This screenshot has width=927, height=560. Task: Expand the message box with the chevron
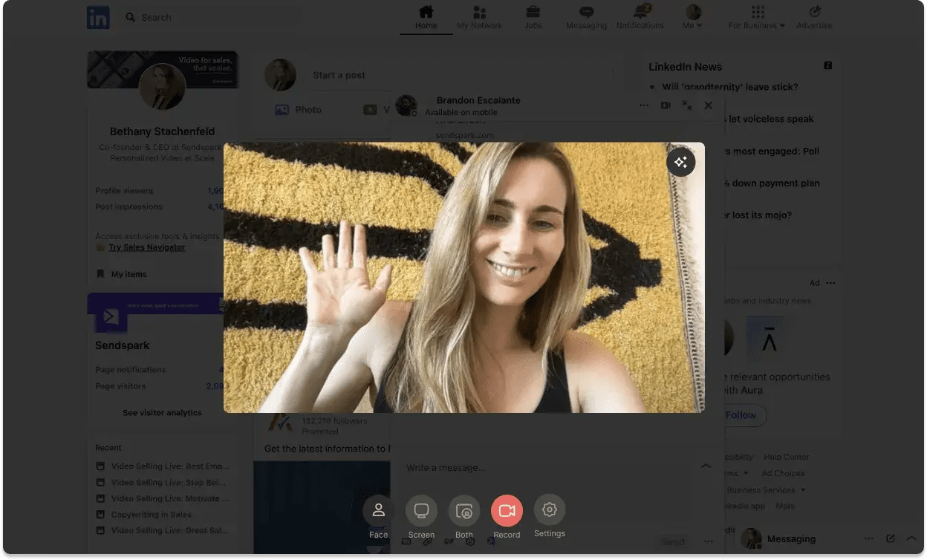(706, 466)
